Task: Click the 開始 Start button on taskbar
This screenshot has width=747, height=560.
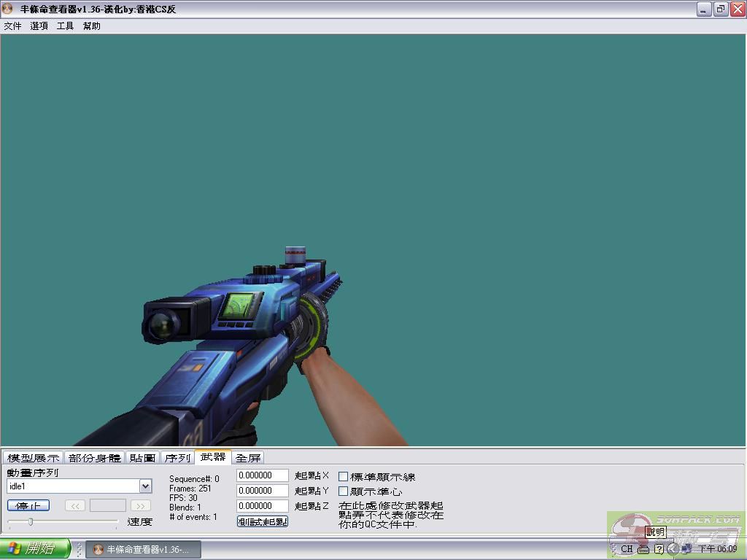Action: [35, 548]
